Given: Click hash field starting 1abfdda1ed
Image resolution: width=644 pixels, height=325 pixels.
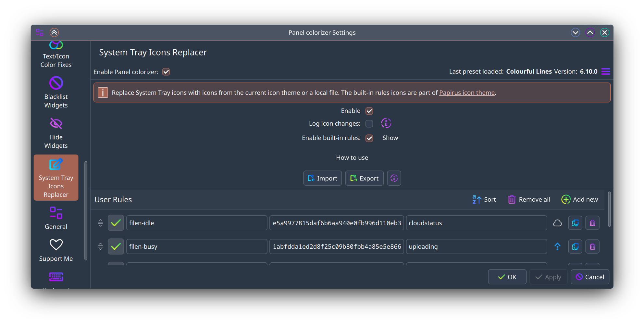Looking at the screenshot, I should (337, 246).
